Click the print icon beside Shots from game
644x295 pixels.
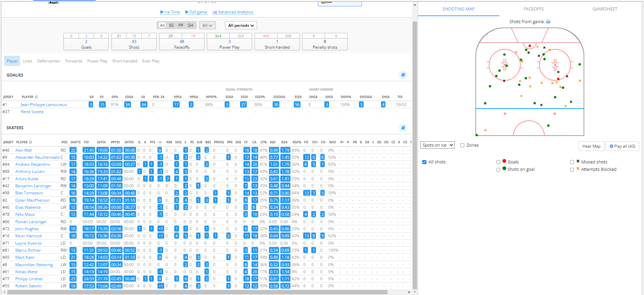(548, 22)
